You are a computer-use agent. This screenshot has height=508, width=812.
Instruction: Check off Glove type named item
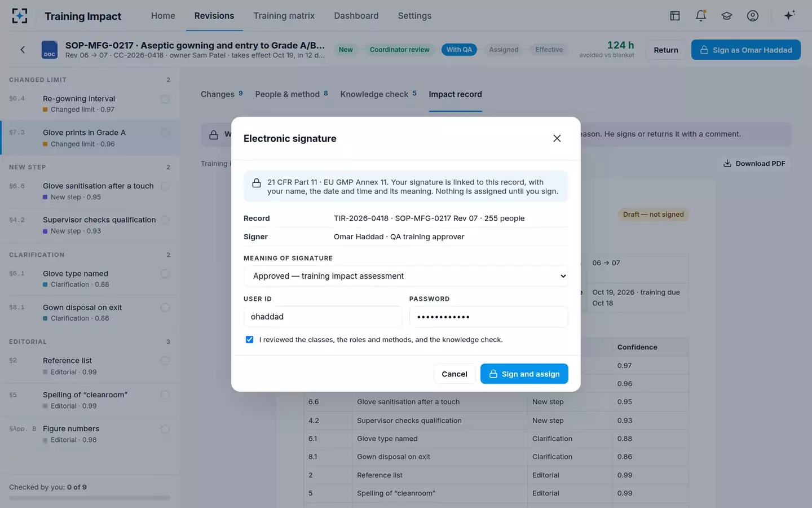click(165, 274)
